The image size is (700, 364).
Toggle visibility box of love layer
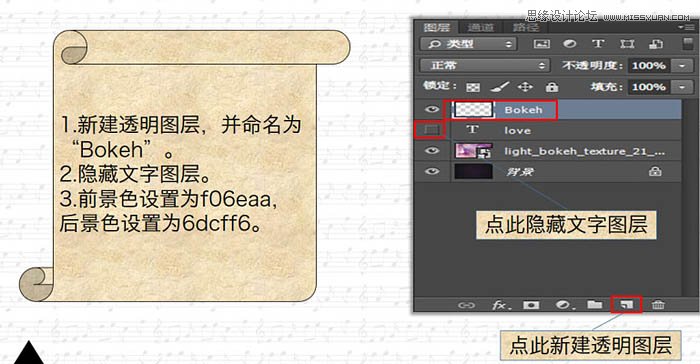(431, 130)
